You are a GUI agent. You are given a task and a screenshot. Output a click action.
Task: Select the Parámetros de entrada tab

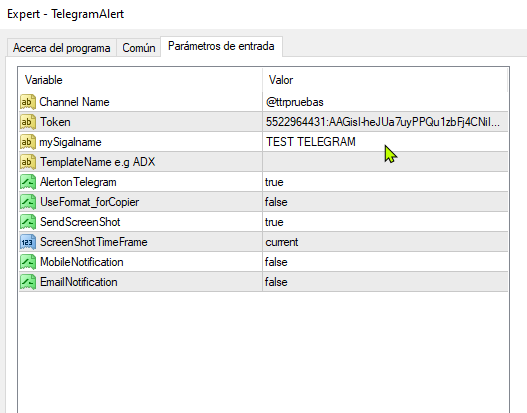tap(221, 46)
